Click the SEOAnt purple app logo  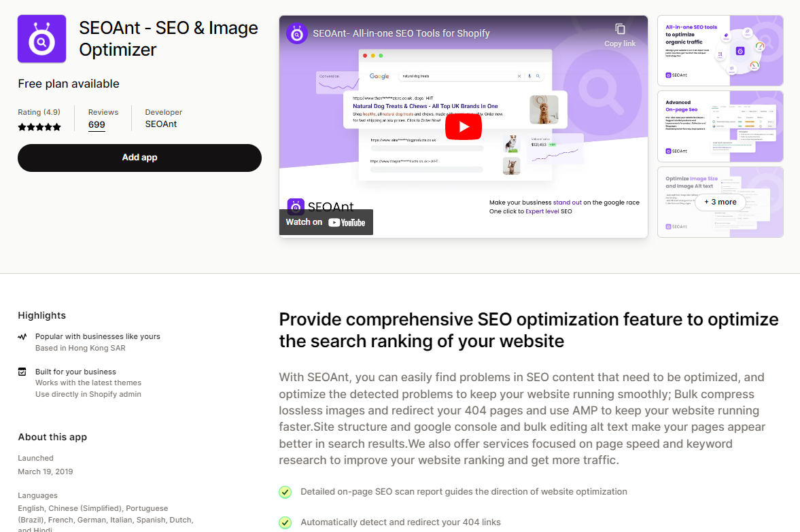[42, 39]
